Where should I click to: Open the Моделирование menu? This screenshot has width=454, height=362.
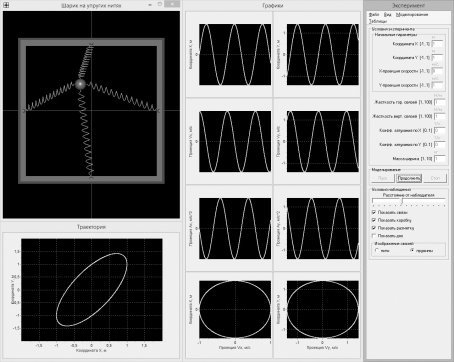click(x=412, y=15)
